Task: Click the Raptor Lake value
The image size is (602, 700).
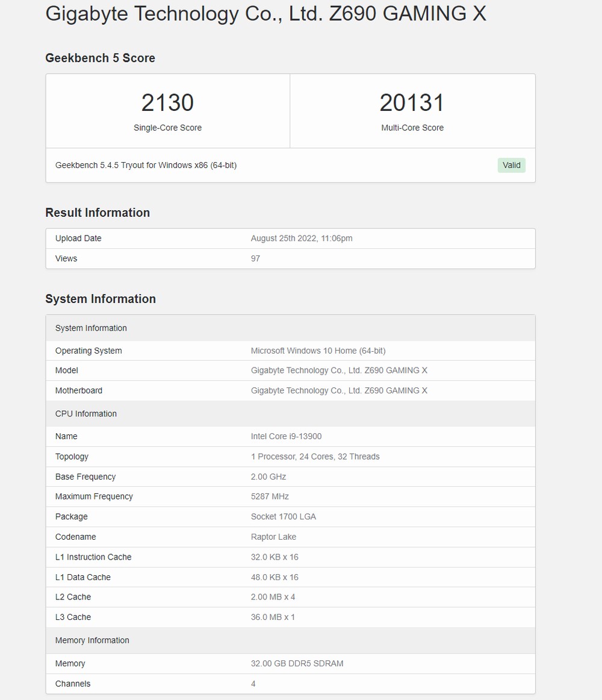Action: 273,537
